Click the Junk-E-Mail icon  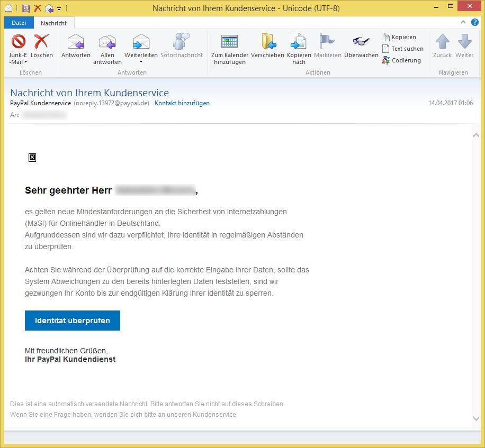click(18, 41)
